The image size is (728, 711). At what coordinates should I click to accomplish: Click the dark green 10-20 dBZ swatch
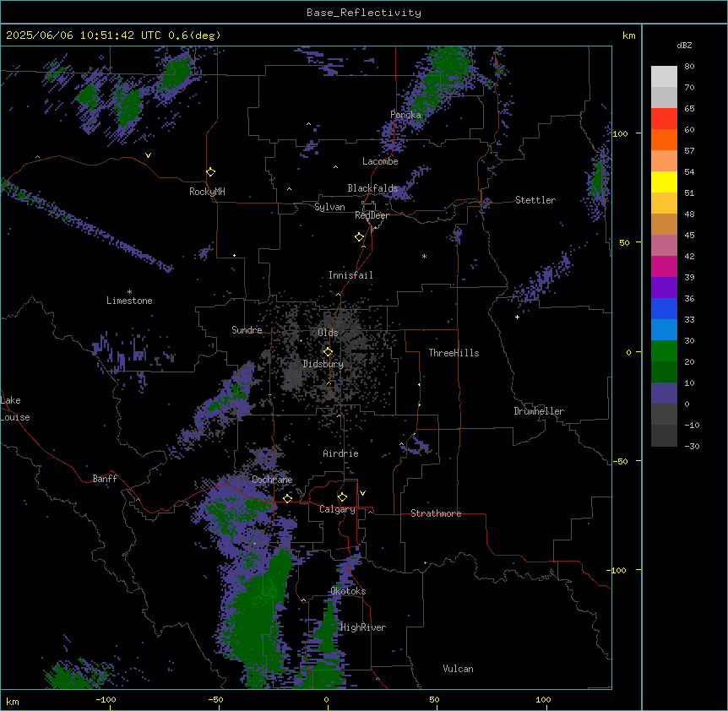coord(664,372)
